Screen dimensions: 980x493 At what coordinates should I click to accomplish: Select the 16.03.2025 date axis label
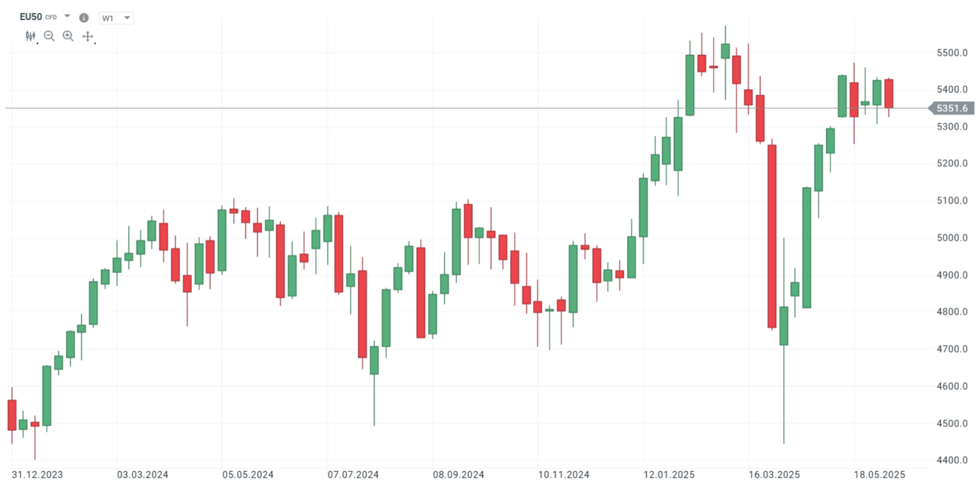click(774, 475)
